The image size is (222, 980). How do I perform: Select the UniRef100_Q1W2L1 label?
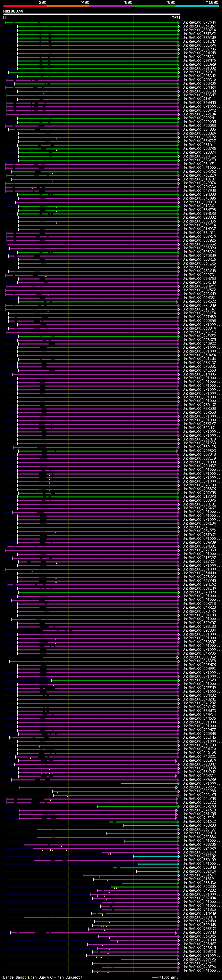tap(199, 99)
